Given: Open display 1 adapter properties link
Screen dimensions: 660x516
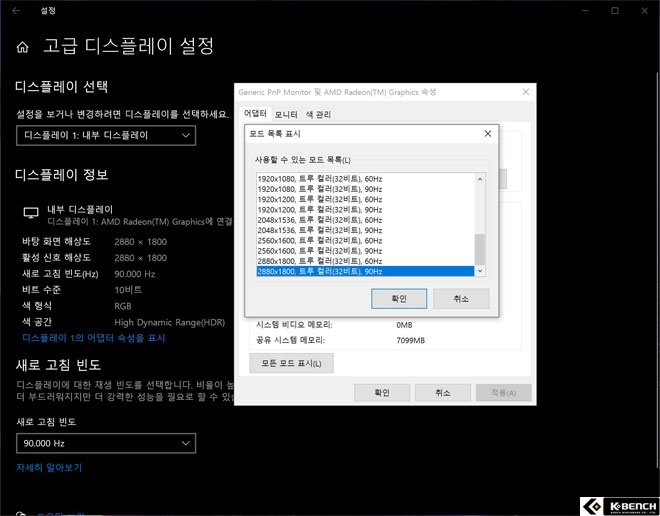Looking at the screenshot, I should coord(93,338).
